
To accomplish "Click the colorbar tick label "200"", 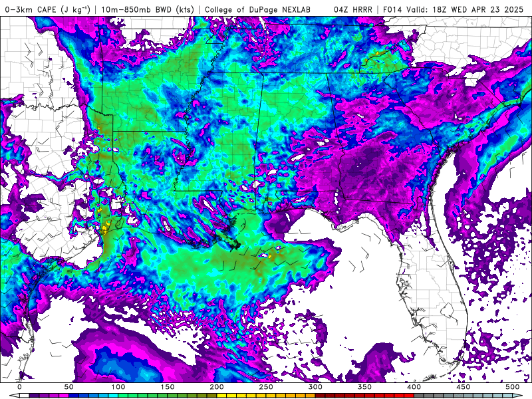I will click(x=217, y=387).
